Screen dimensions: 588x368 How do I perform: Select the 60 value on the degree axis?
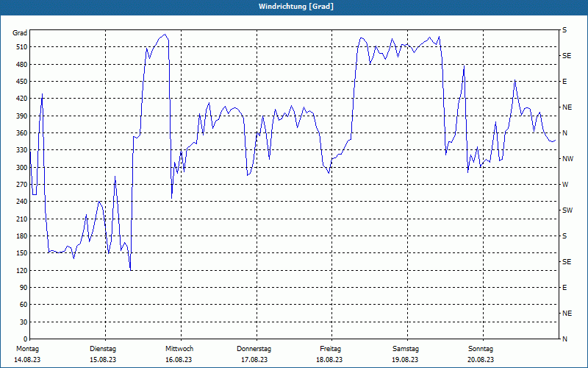[24, 305]
